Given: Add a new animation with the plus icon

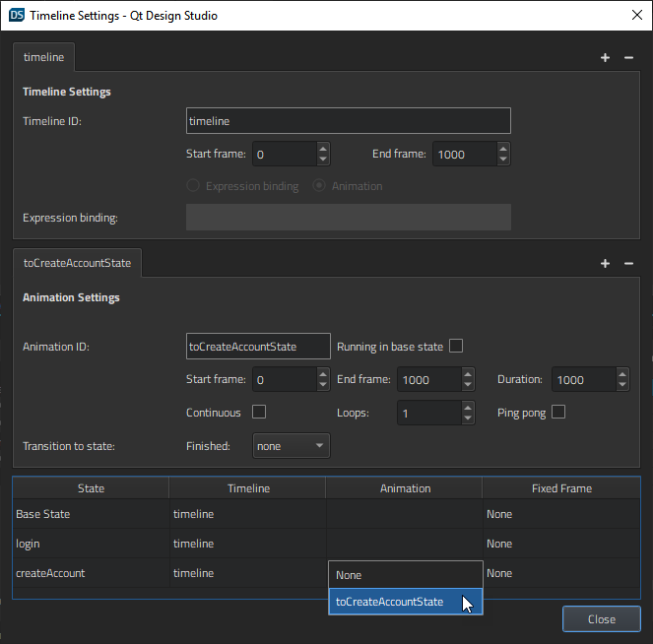Looking at the screenshot, I should [606, 264].
